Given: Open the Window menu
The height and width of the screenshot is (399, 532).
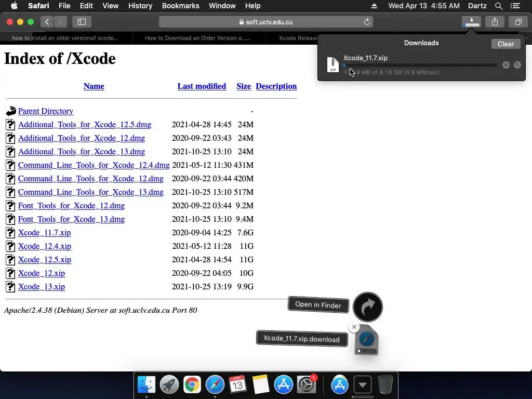Looking at the screenshot, I should 222,6.
